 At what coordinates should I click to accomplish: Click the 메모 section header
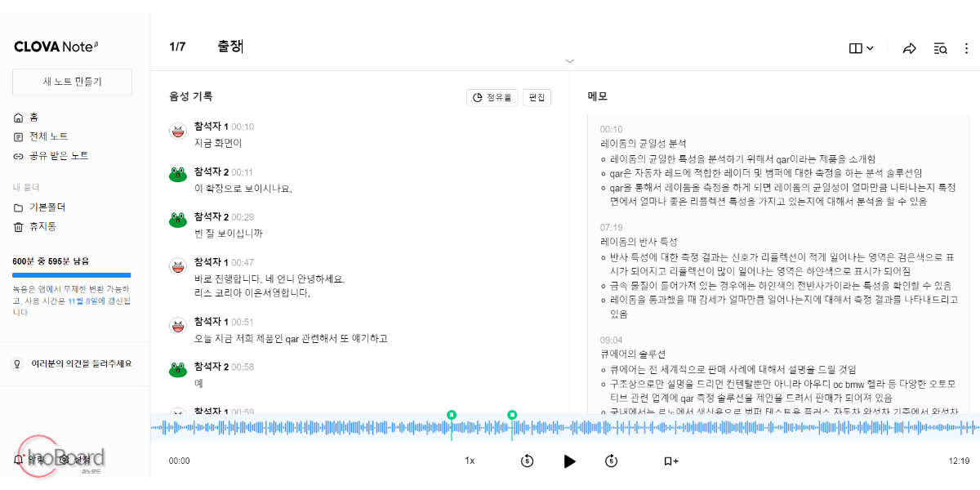coord(598,96)
